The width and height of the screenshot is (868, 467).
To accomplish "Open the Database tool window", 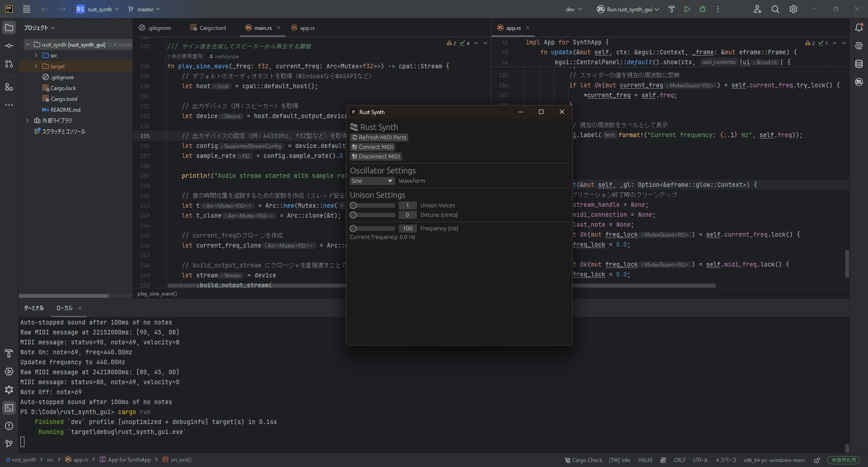I will point(859,64).
